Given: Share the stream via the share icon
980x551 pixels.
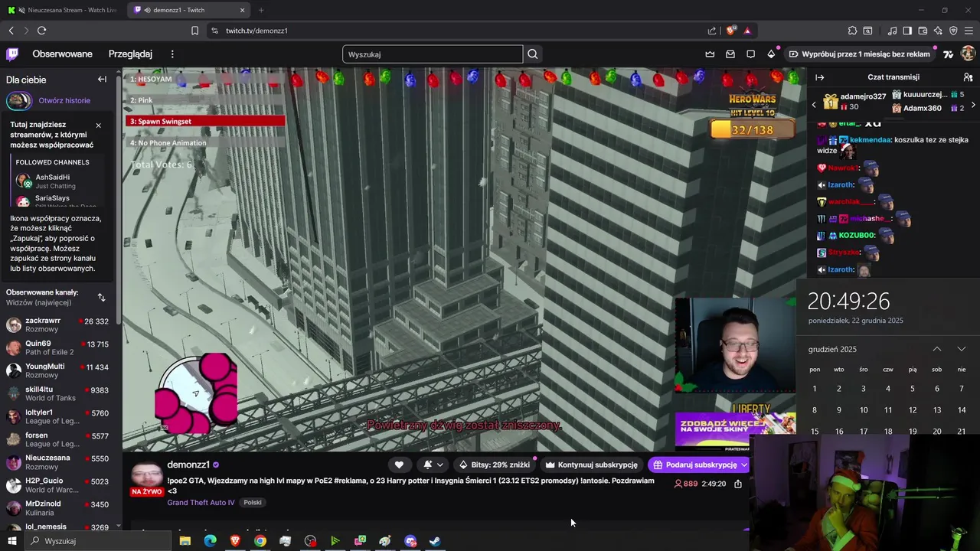Looking at the screenshot, I should pos(738,484).
